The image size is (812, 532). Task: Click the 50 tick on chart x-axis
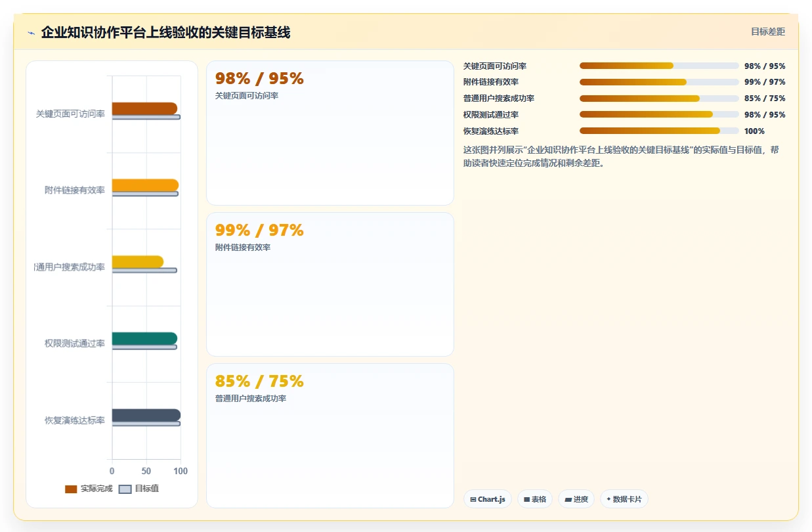(x=146, y=471)
